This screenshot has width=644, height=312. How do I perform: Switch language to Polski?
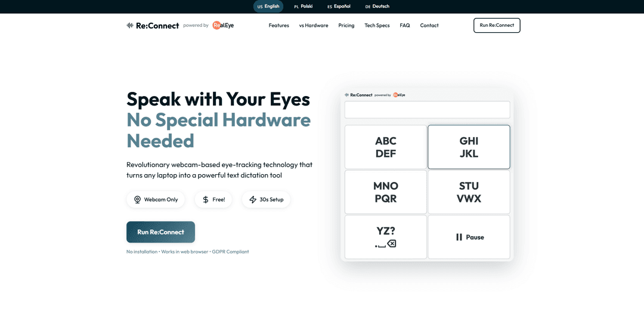coord(304,7)
